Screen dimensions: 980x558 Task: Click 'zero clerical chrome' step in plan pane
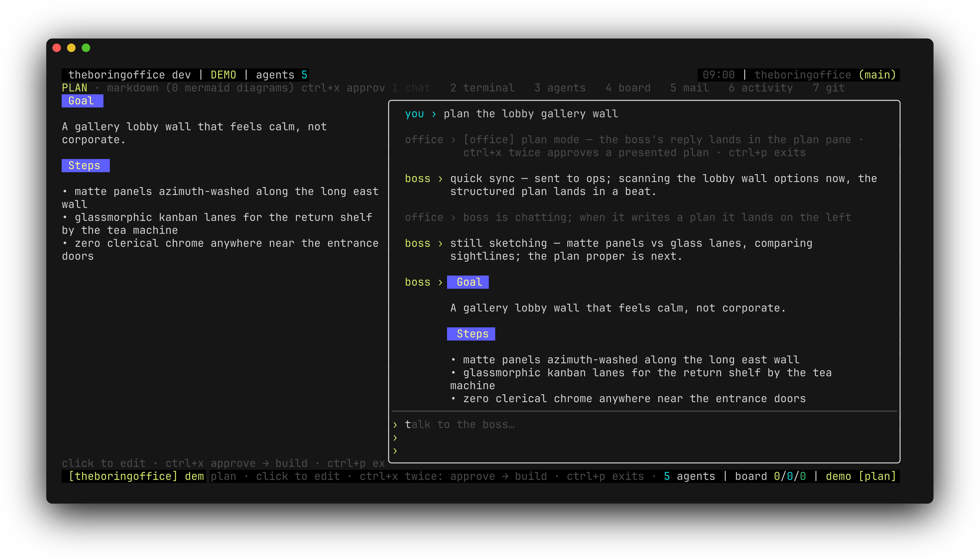(x=220, y=250)
